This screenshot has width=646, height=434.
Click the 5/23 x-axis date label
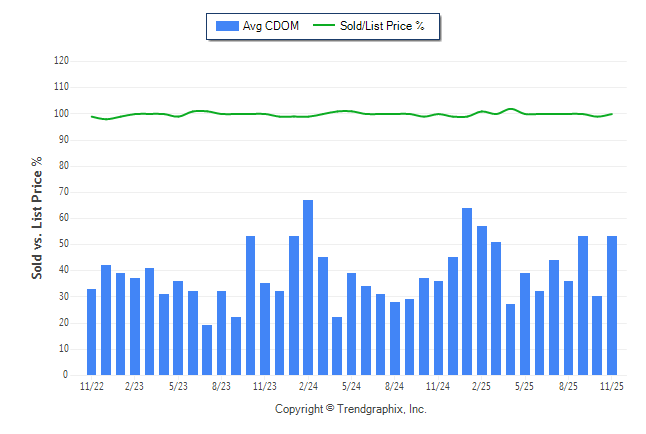click(x=178, y=385)
